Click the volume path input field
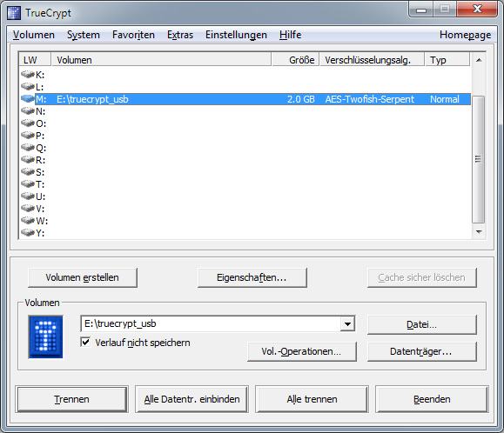The height and width of the screenshot is (433, 504). (211, 323)
